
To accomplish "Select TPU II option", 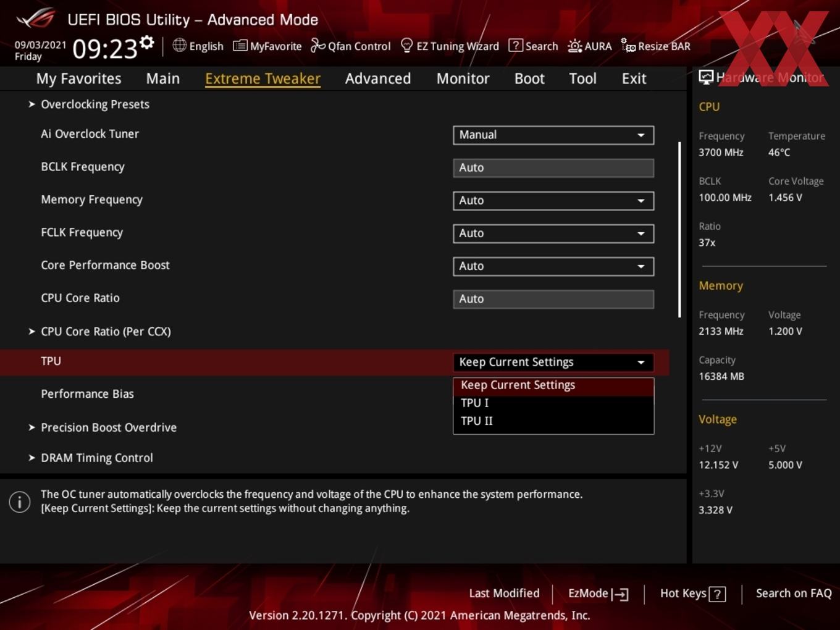I will pyautogui.click(x=553, y=421).
